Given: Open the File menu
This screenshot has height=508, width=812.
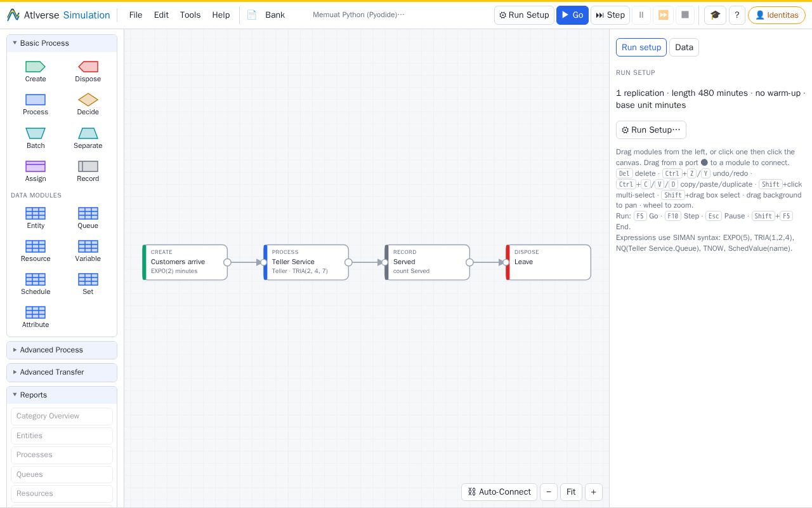Looking at the screenshot, I should [x=136, y=15].
